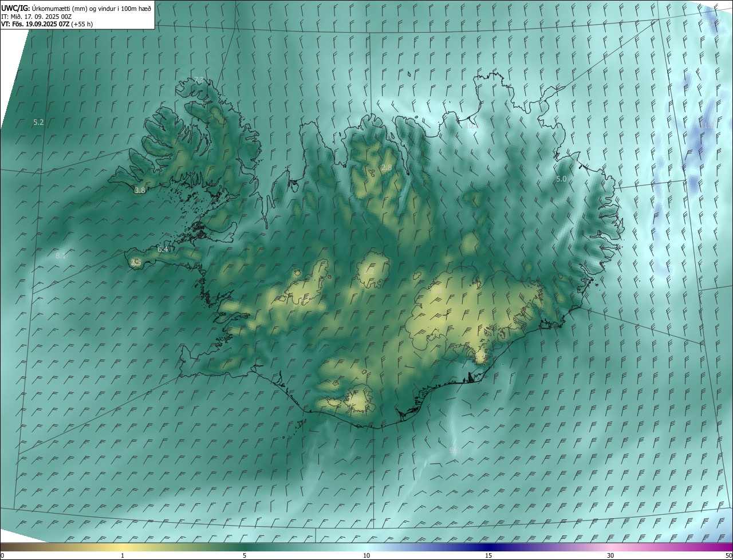The width and height of the screenshot is (733, 560).
Task: Click the 30 tick on the color scale
Action: [x=610, y=555]
